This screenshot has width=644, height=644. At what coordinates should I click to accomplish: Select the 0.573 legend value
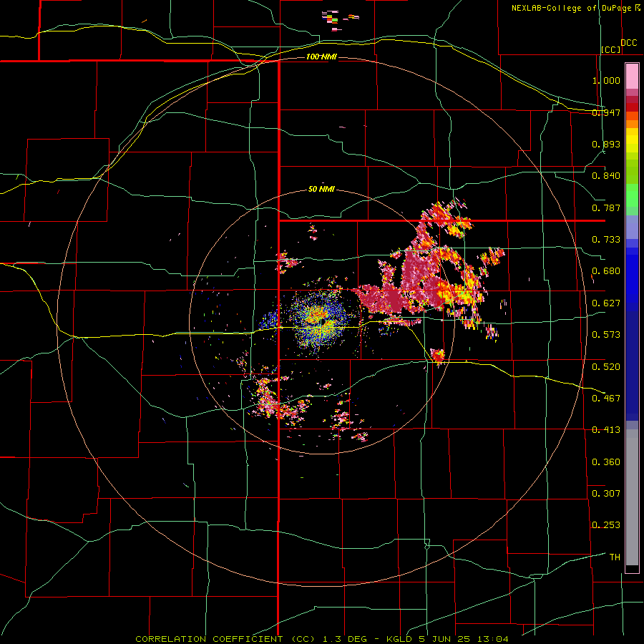pos(606,335)
